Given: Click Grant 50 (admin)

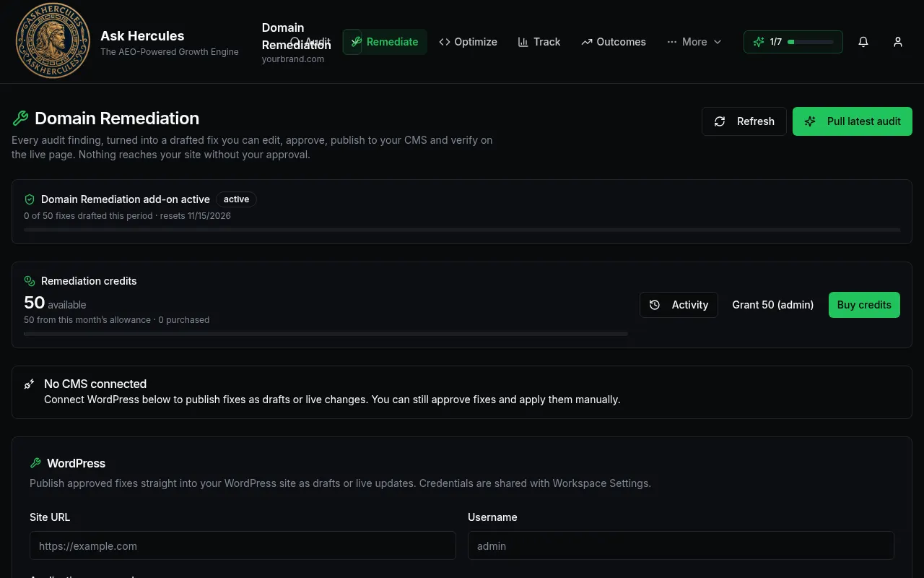Looking at the screenshot, I should (x=773, y=305).
